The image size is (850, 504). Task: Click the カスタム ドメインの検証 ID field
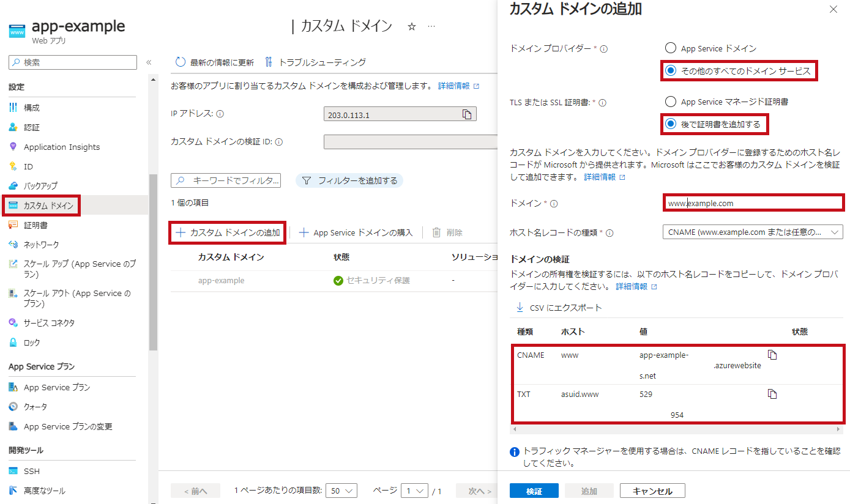click(x=411, y=142)
